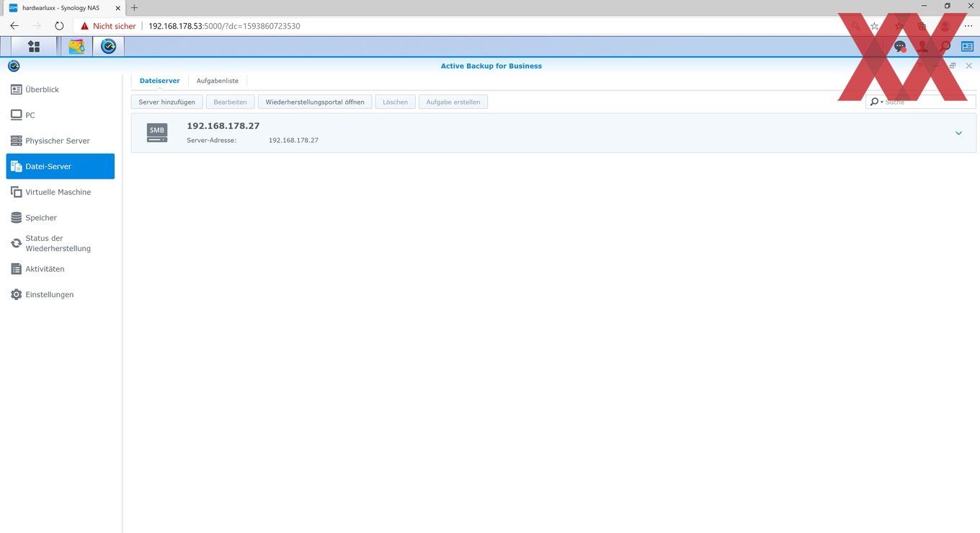Click the Physischer Server rack icon
Viewport: 980px width, 533px height.
[x=16, y=141]
